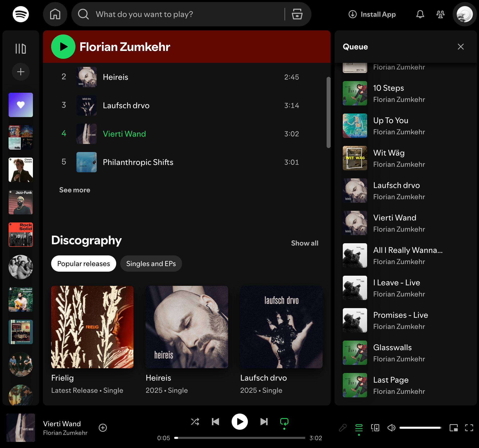The height and width of the screenshot is (448, 479).
Task: Open the notifications bell
Action: tap(420, 14)
